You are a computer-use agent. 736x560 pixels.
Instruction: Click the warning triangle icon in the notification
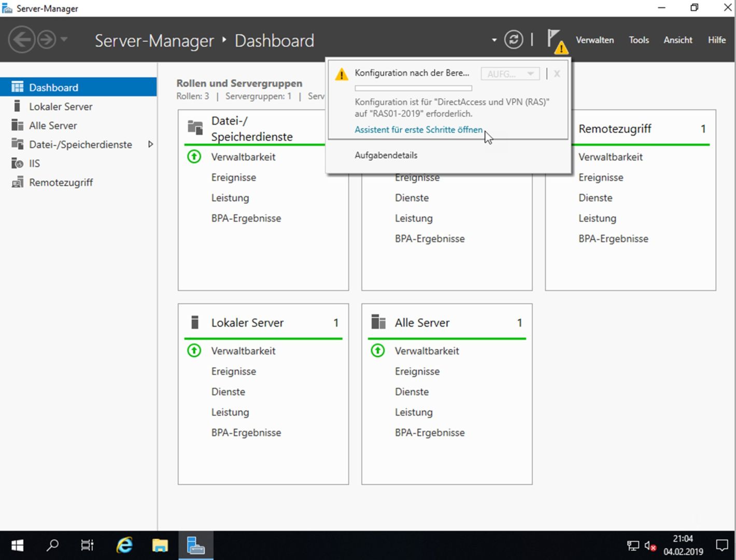tap(342, 74)
